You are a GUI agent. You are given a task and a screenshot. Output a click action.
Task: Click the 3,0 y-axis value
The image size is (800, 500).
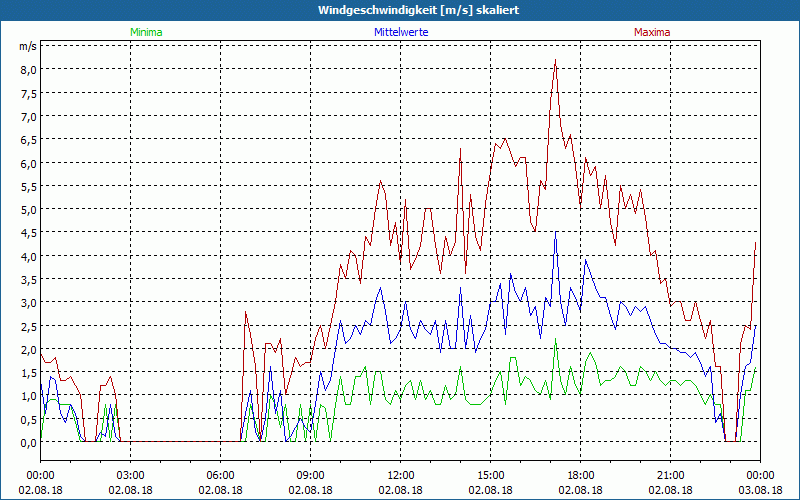click(x=28, y=303)
